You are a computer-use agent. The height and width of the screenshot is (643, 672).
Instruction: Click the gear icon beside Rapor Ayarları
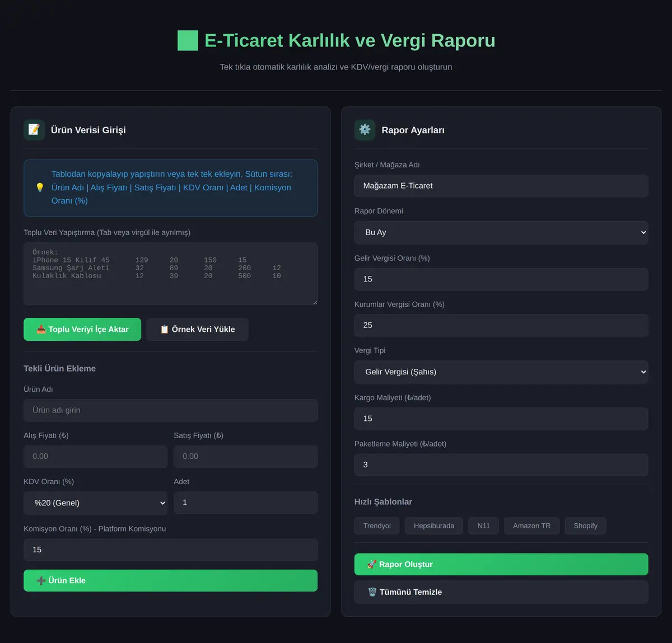365,130
